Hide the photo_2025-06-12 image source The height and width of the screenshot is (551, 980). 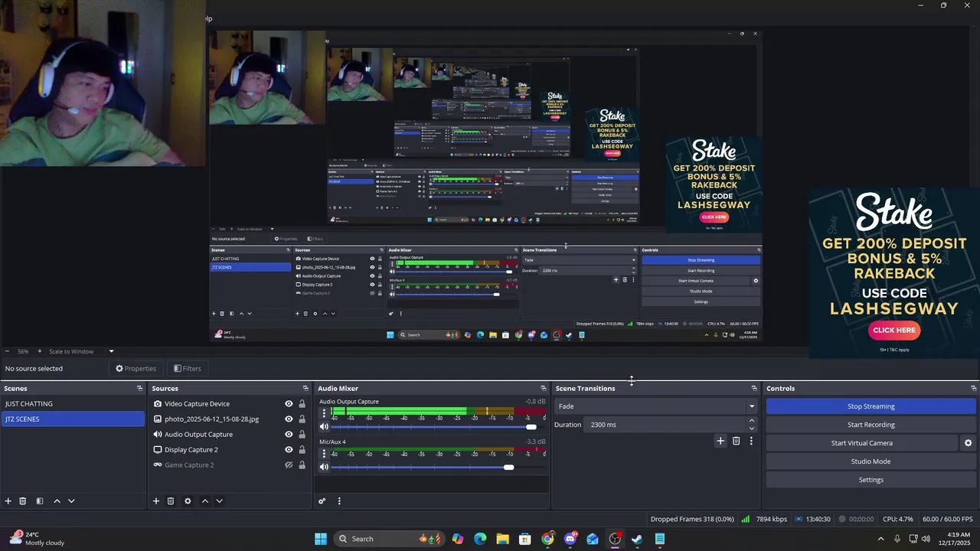click(x=289, y=419)
